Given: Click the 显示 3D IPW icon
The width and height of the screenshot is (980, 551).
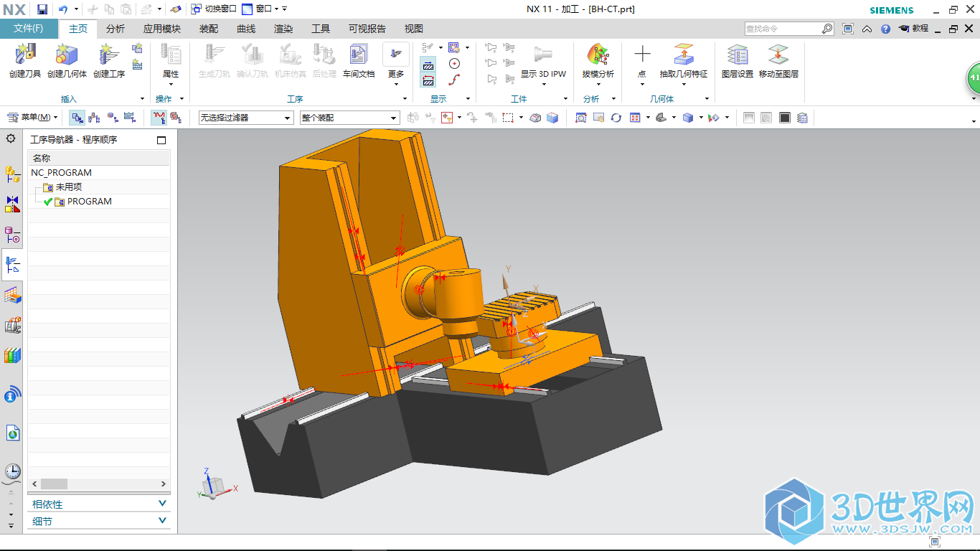Looking at the screenshot, I should pos(543,55).
